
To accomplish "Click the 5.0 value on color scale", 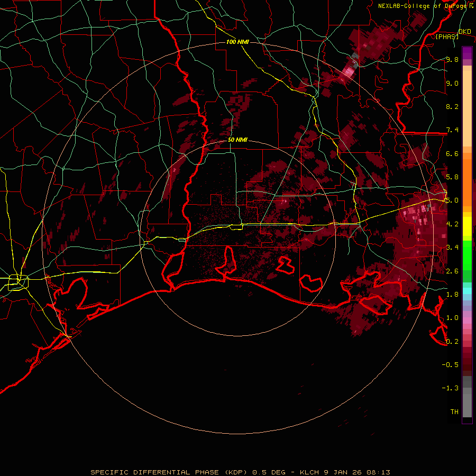I will pos(452,200).
